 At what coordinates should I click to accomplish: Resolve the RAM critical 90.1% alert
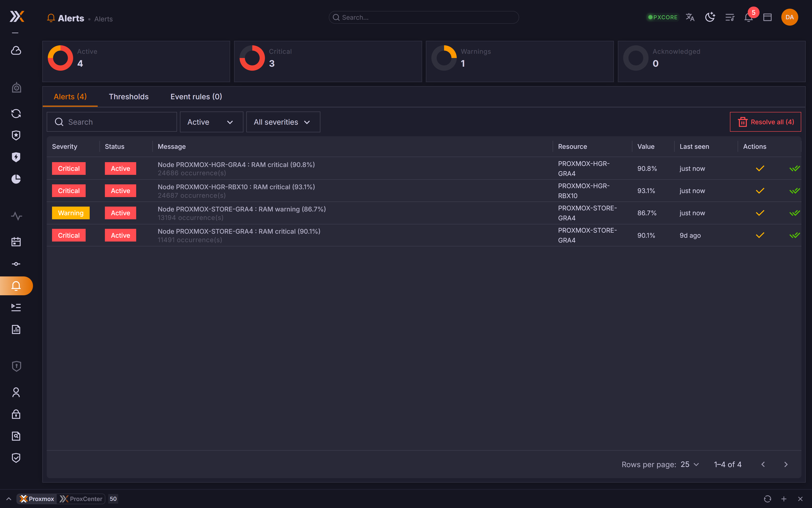click(794, 235)
